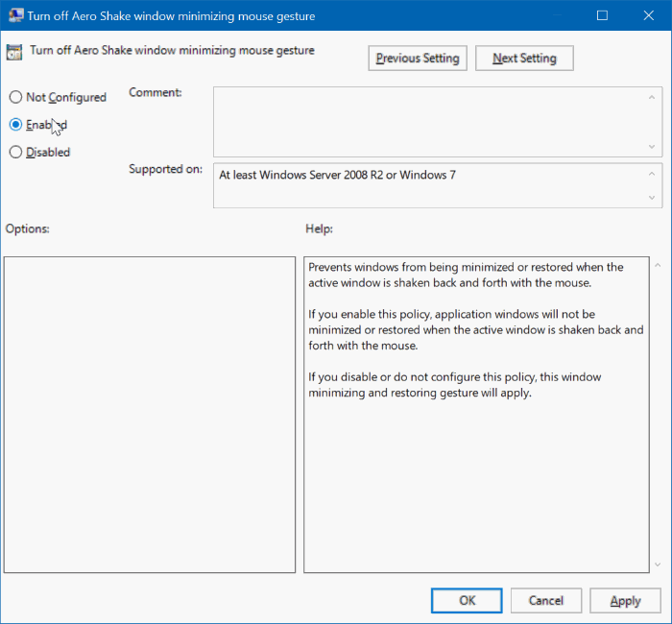Screen dimensions: 672x624
Task: Click Supported on scroll down arrow
Action: (x=652, y=198)
